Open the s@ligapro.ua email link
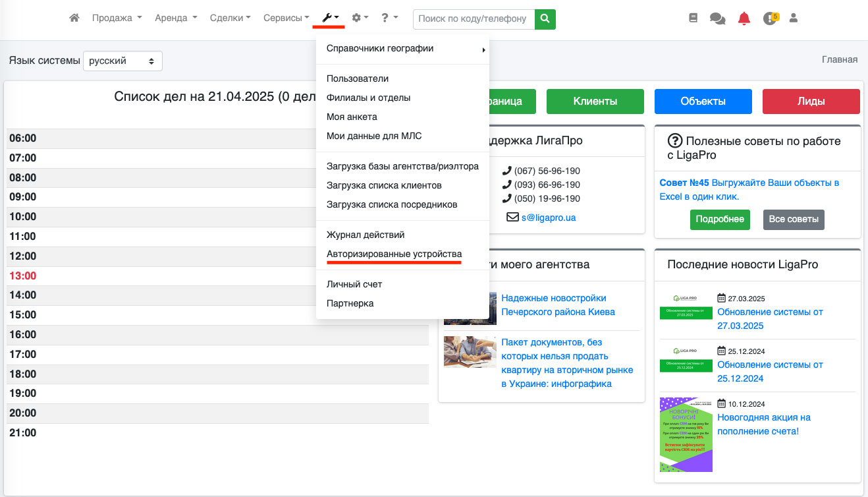This screenshot has height=497, width=868. click(548, 217)
